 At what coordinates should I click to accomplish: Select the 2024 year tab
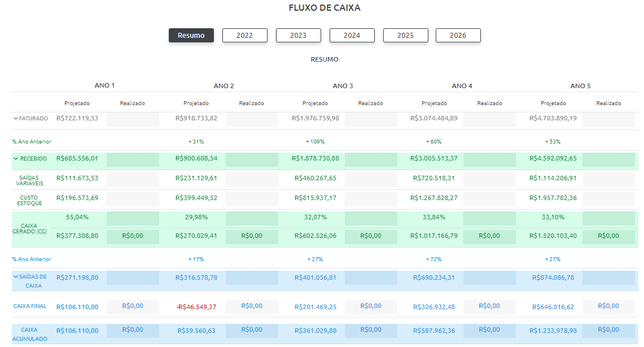click(352, 35)
